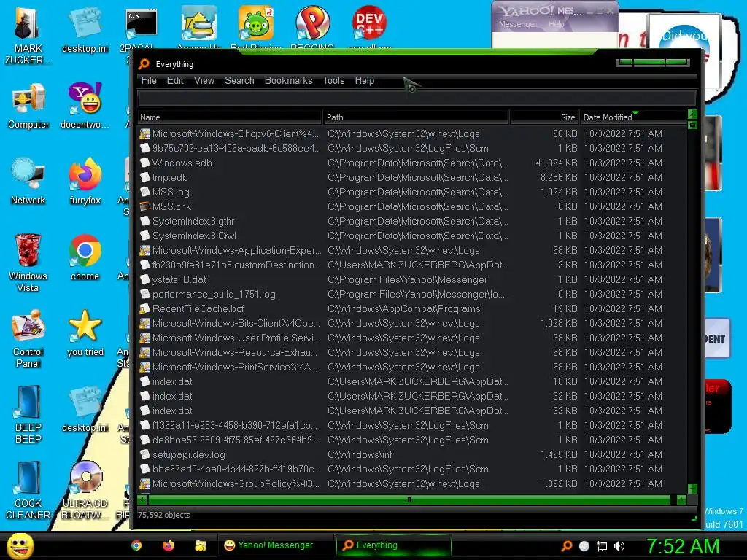Open the Edit menu in Everything

coord(175,80)
